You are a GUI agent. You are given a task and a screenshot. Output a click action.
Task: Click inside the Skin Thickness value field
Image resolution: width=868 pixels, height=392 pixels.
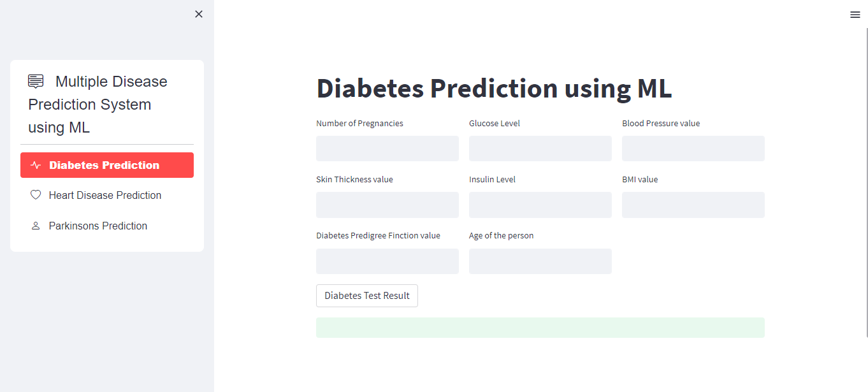387,205
